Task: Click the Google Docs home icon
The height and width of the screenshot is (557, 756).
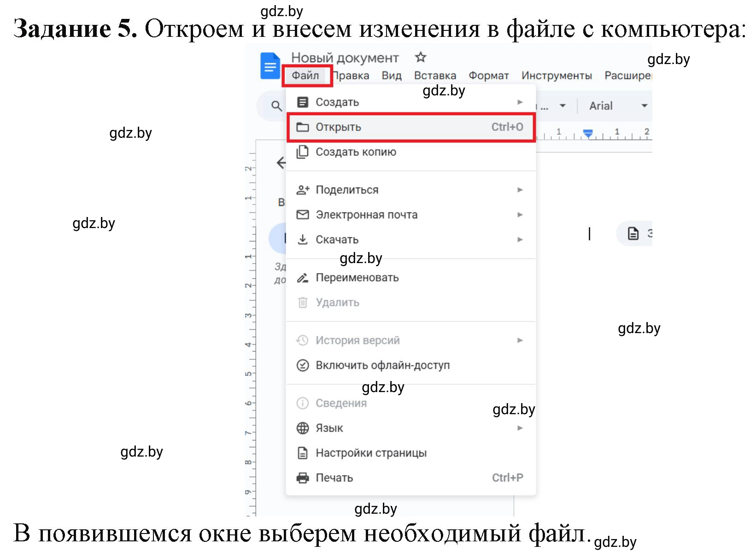Action: point(270,66)
